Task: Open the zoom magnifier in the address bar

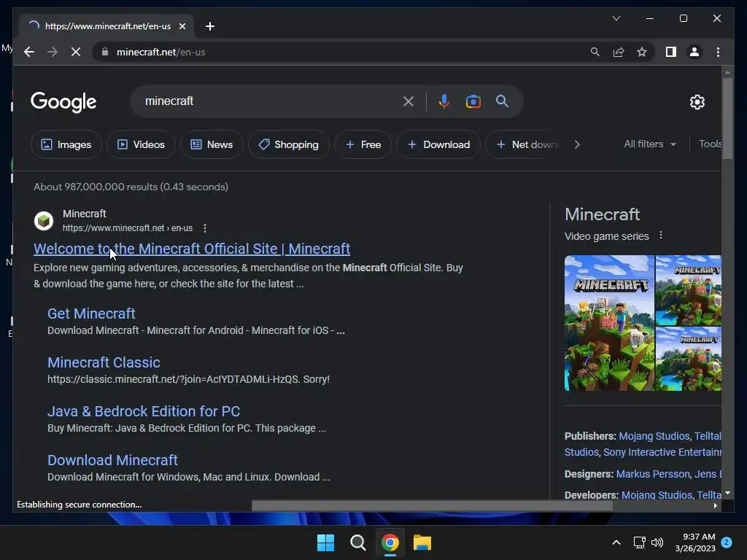Action: [x=595, y=52]
